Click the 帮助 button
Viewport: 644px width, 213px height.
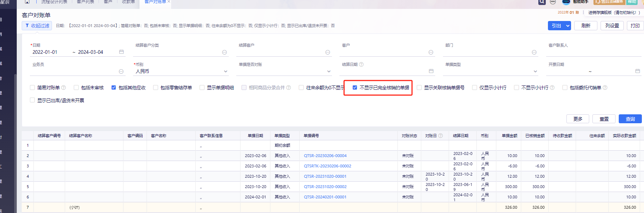pyautogui.click(x=632, y=2)
